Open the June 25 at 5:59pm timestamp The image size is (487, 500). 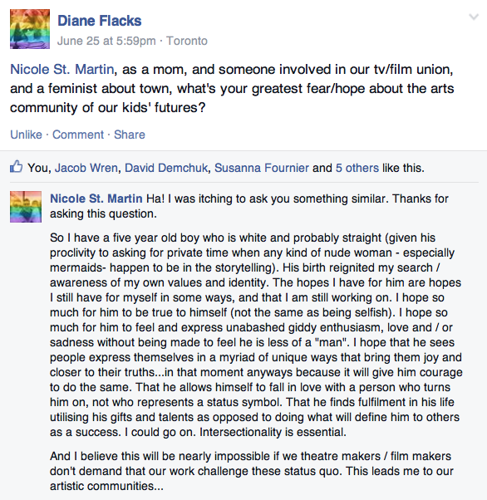(x=106, y=41)
